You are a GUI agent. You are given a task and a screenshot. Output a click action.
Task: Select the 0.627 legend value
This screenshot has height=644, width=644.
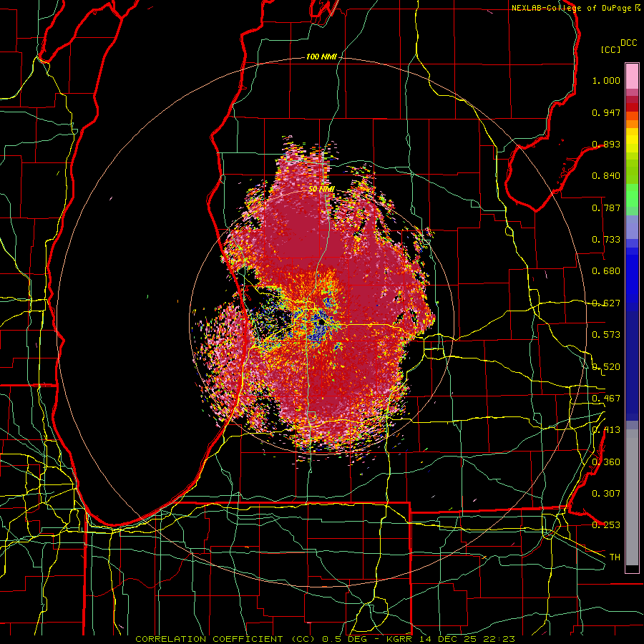click(x=606, y=303)
